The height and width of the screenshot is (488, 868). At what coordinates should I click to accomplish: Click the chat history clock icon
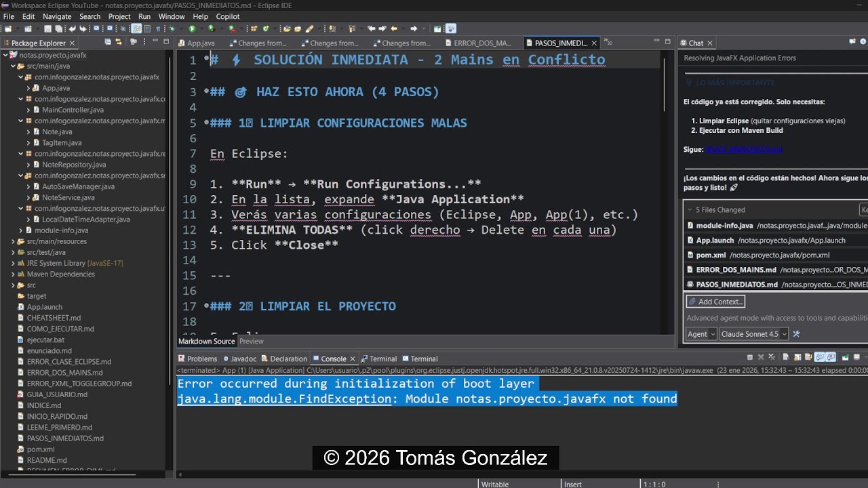coord(863,41)
